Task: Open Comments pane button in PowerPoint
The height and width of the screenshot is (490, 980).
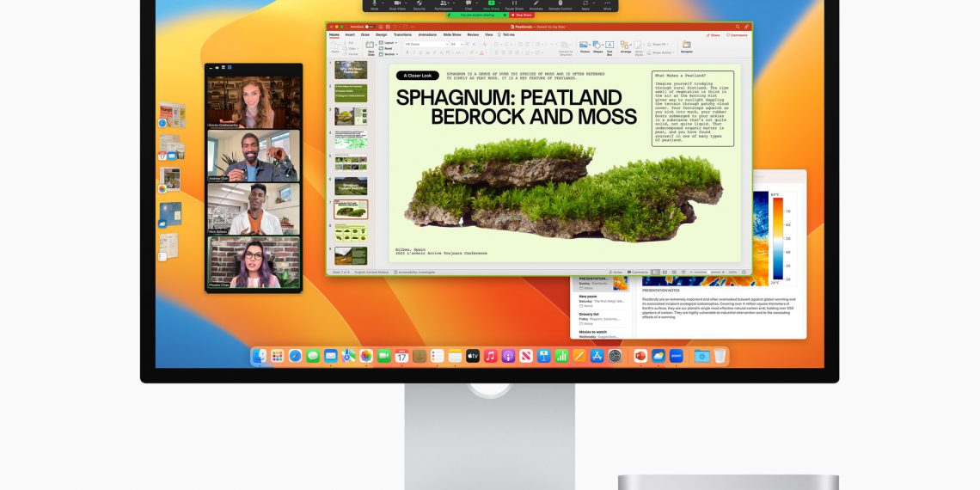Action: click(x=737, y=35)
